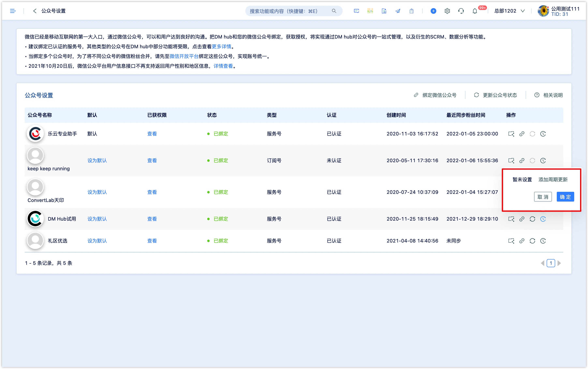Open the 详情查看 link
588x369 pixels.
click(x=223, y=66)
